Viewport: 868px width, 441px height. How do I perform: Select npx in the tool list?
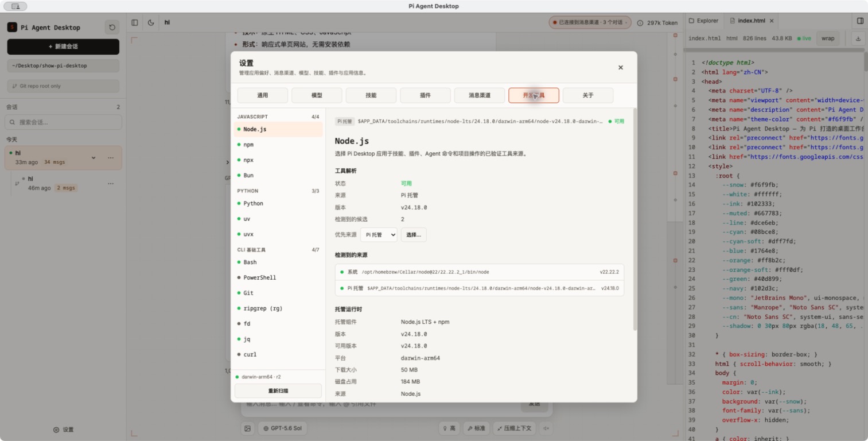coord(278,160)
